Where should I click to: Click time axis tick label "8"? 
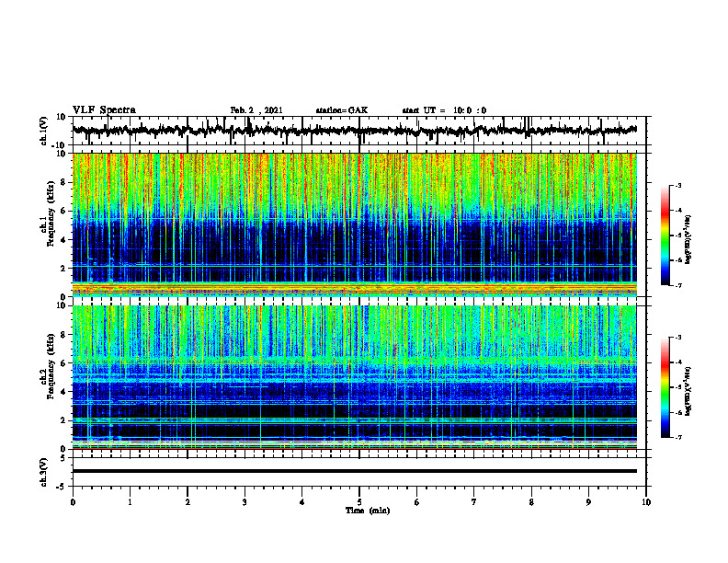(x=531, y=502)
